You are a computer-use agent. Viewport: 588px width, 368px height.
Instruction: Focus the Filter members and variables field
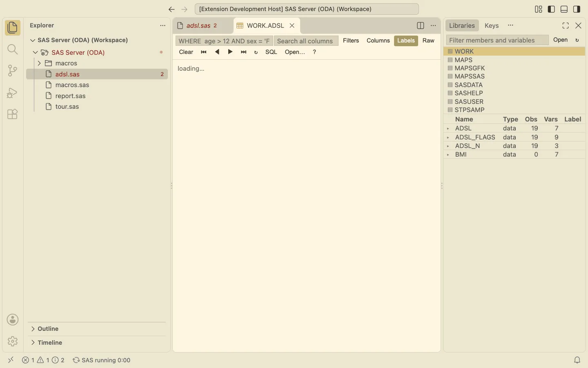coord(497,40)
